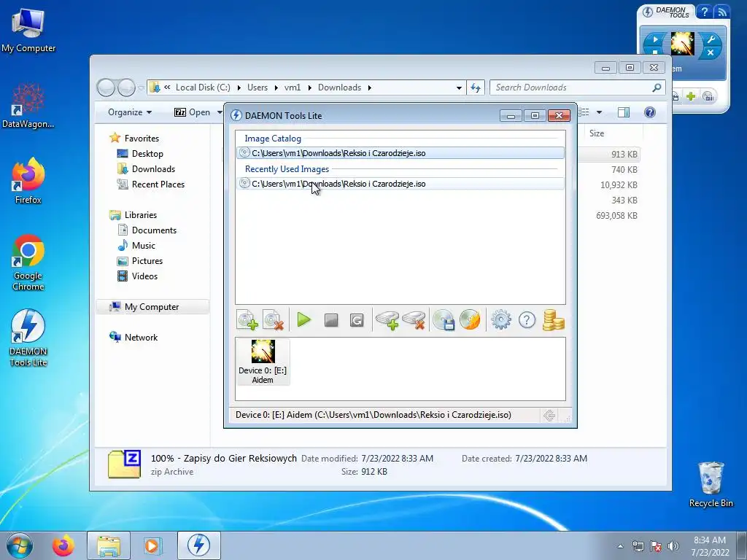Click the volume speaker tray icon
747x560 pixels.
pos(673,546)
